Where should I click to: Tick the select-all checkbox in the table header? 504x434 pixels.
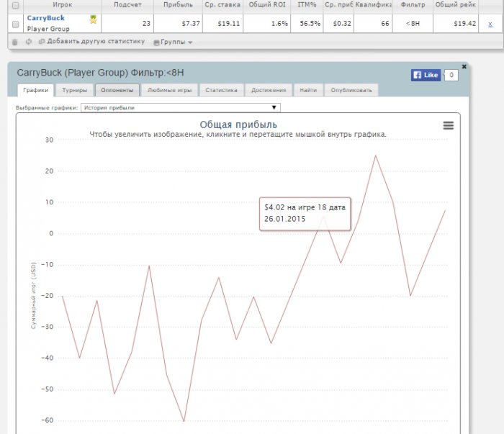pyautogui.click(x=15, y=5)
